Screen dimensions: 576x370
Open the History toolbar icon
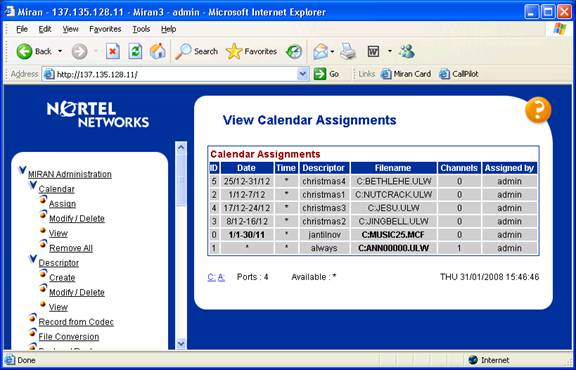coord(294,52)
